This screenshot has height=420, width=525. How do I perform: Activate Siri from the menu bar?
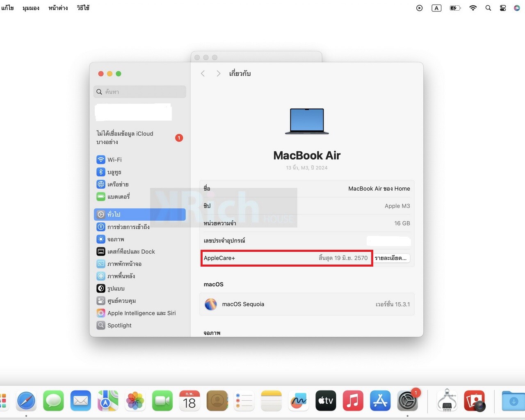point(517,8)
